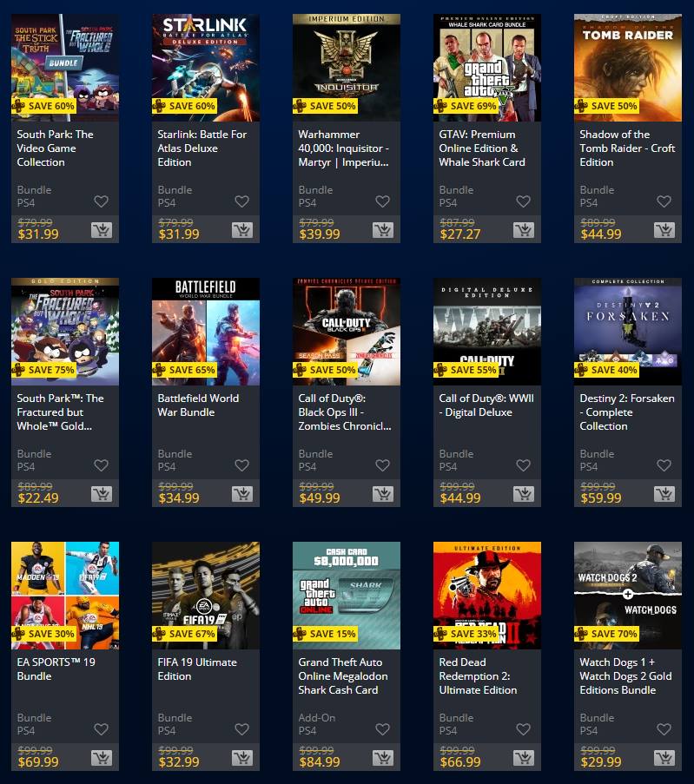Toggle wishlist heart for Warhammer 40,000 Inquisitor
694x784 pixels.
(383, 201)
